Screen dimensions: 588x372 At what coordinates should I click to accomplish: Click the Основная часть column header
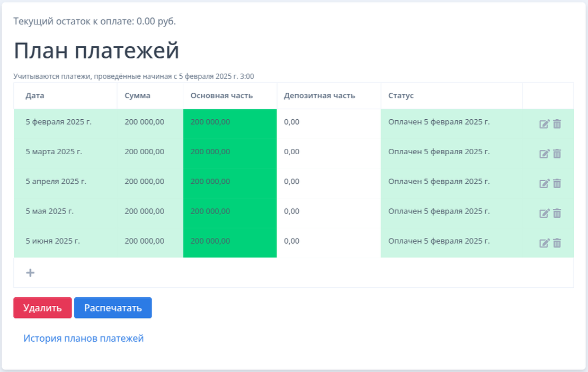221,96
